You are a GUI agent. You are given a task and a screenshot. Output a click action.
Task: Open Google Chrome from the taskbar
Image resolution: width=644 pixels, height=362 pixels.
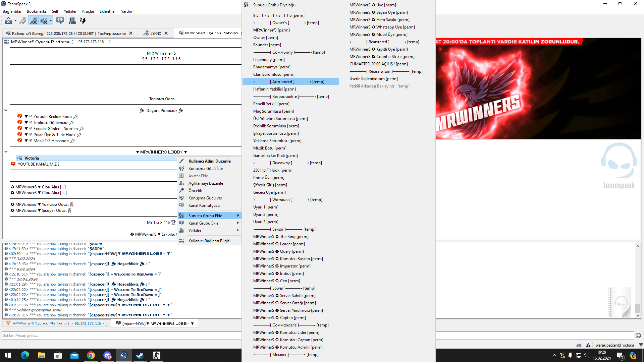click(91, 355)
